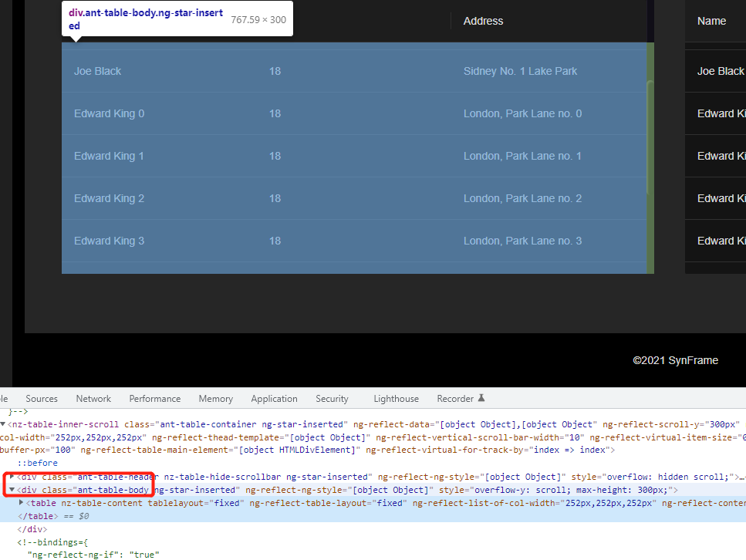Click the Address column header

pos(483,21)
